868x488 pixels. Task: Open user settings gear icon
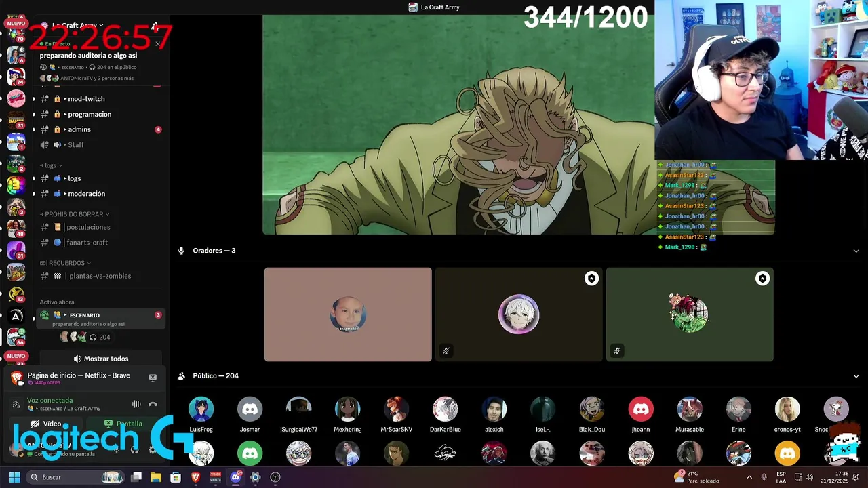click(152, 449)
